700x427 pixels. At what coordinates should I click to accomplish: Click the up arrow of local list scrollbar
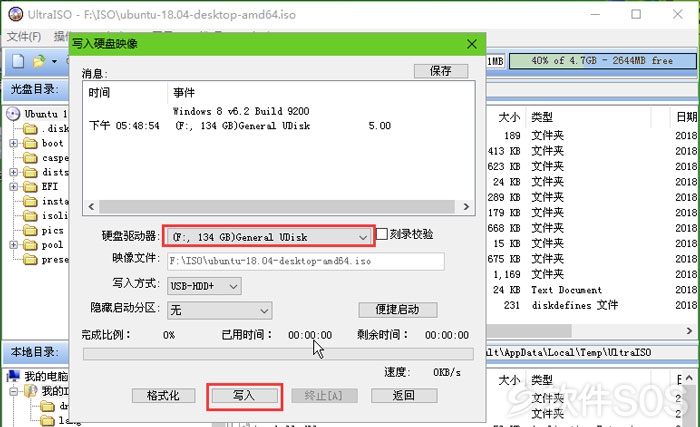click(x=689, y=379)
